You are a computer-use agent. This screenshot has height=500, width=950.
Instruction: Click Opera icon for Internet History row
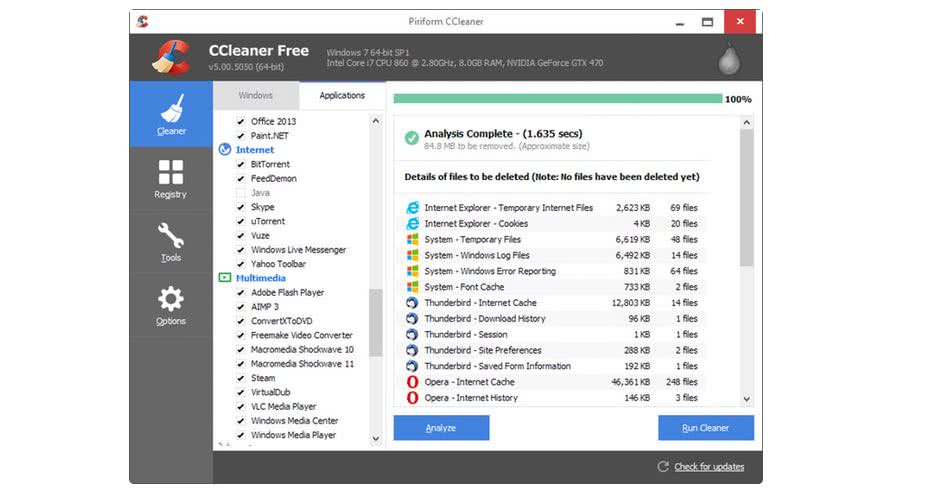tap(412, 398)
